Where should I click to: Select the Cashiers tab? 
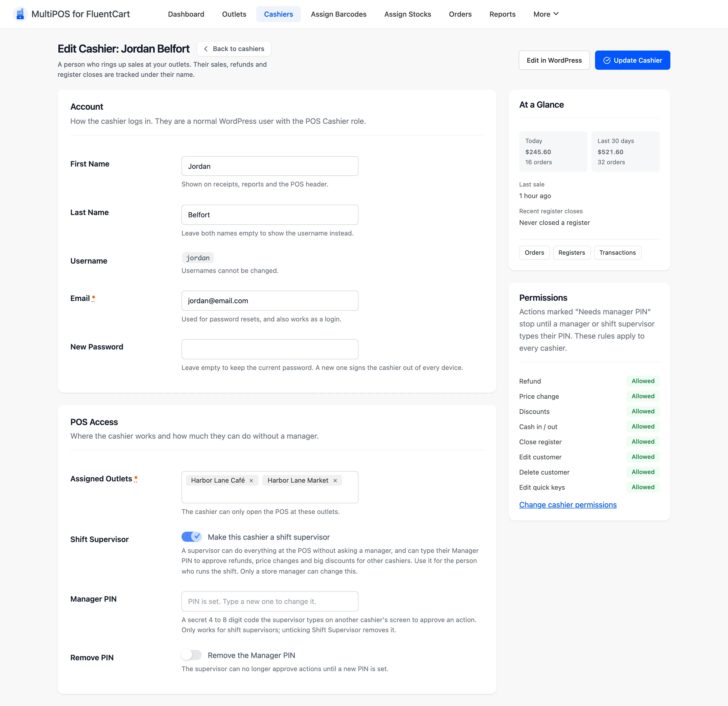point(279,14)
